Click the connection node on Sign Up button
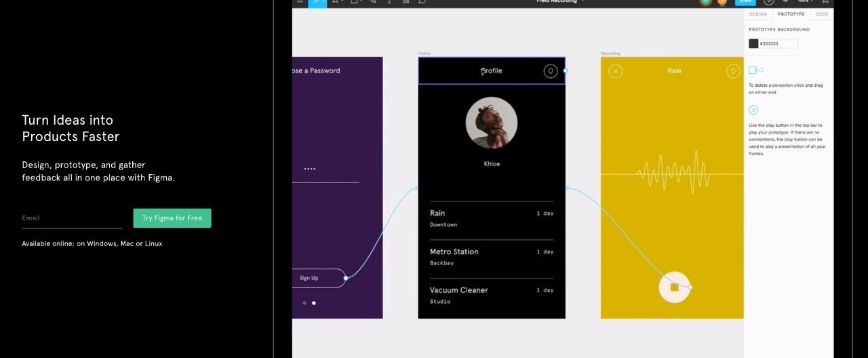The height and width of the screenshot is (358, 868). point(346,278)
